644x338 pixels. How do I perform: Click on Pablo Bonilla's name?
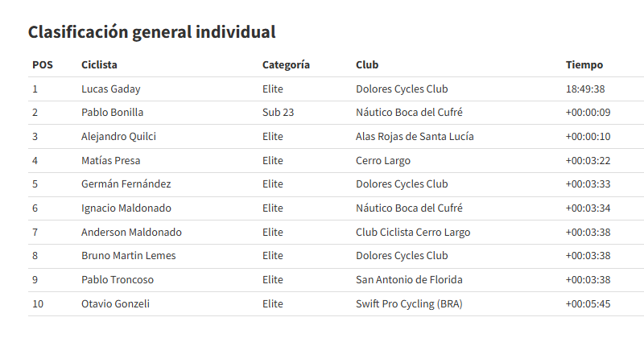tap(113, 113)
